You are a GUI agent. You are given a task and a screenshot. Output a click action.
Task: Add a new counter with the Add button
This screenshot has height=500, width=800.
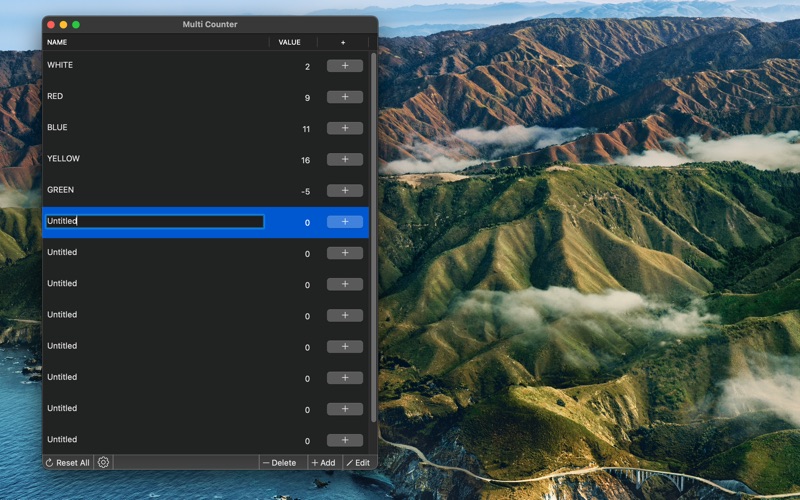pyautogui.click(x=323, y=463)
